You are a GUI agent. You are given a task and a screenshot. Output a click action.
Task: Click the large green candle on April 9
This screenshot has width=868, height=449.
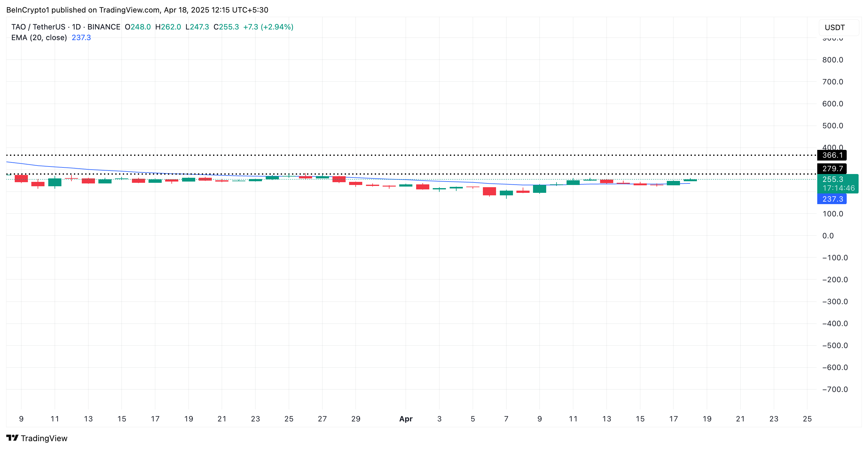[540, 189]
